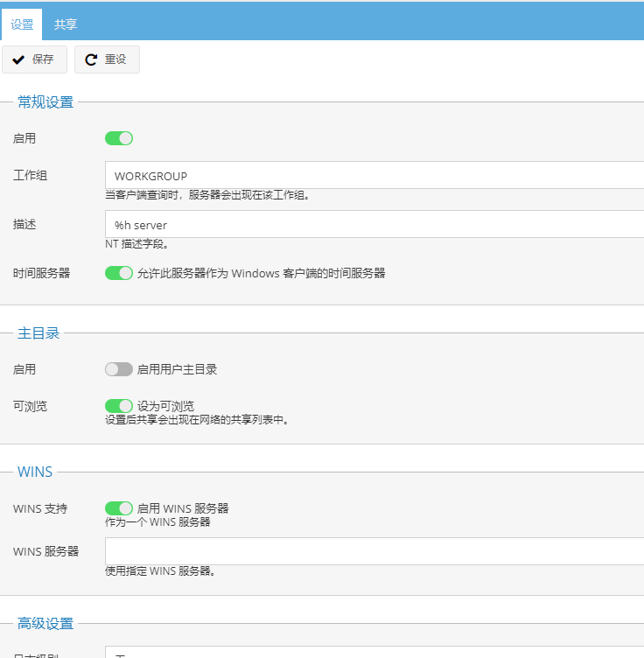The image size is (644, 658).
Task: Enable the 启用用户主目录 switch
Action: click(x=119, y=370)
